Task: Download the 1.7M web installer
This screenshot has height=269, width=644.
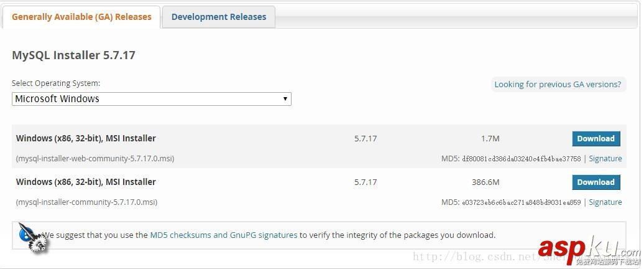Action: [596, 139]
